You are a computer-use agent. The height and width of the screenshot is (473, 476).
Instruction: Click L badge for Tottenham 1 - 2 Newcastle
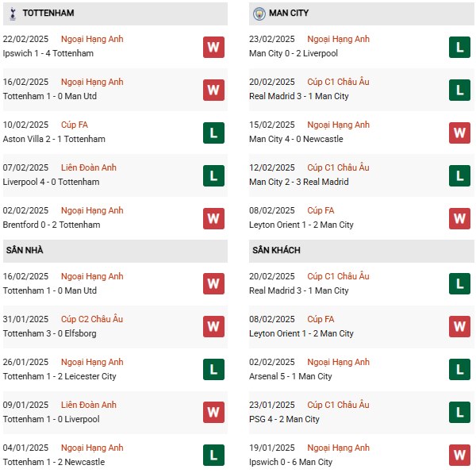(x=213, y=456)
